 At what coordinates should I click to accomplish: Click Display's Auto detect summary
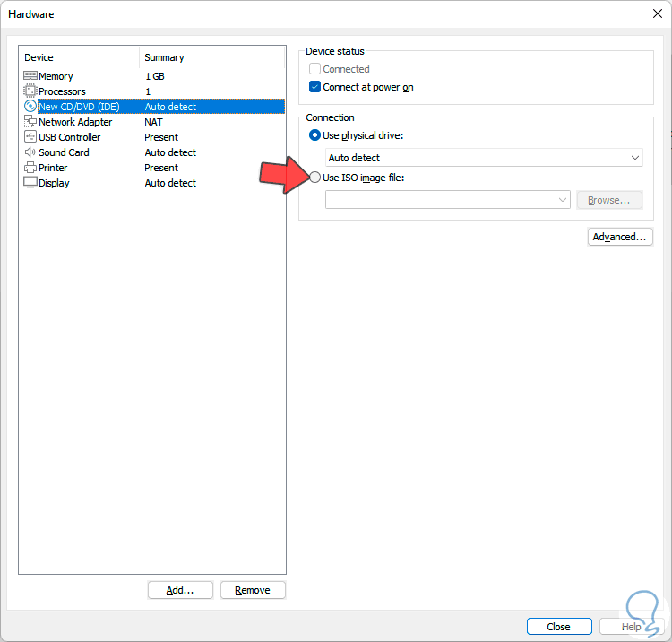(170, 183)
